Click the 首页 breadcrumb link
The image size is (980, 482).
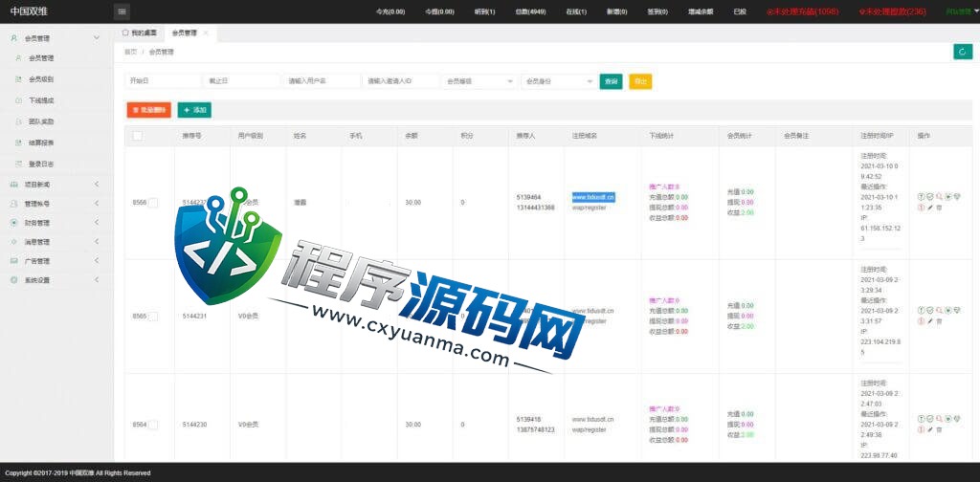click(130, 52)
